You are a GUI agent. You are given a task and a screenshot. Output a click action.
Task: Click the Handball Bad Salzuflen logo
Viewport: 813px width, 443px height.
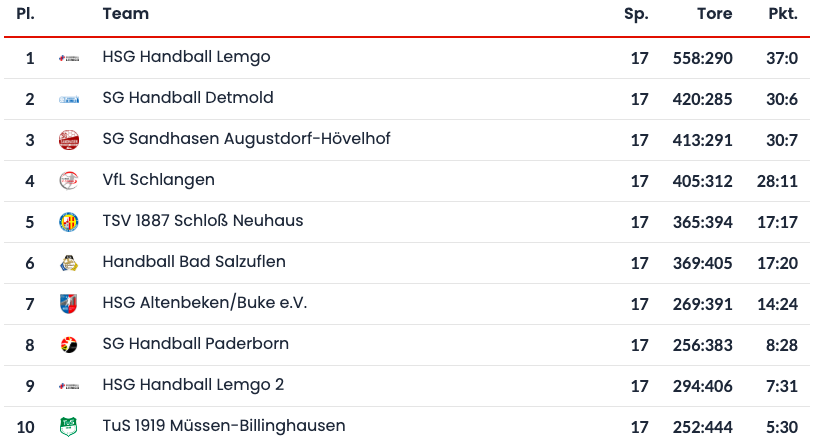pos(69,263)
